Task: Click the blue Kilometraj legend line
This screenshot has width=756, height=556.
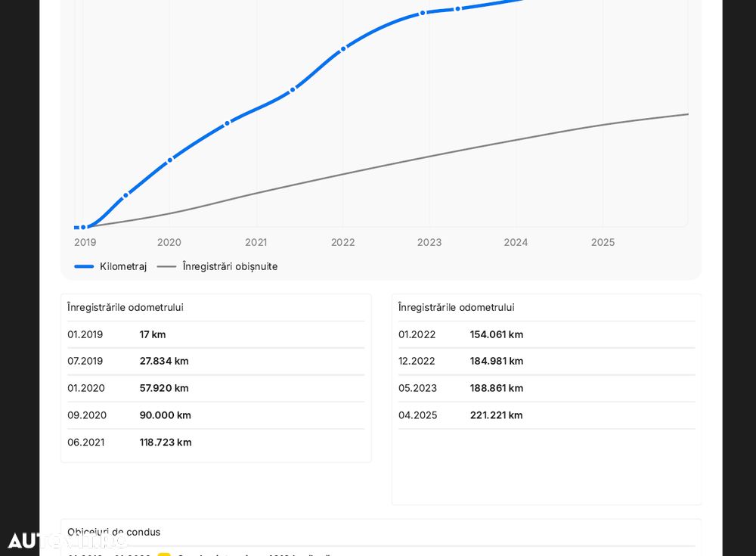Action: 84,266
